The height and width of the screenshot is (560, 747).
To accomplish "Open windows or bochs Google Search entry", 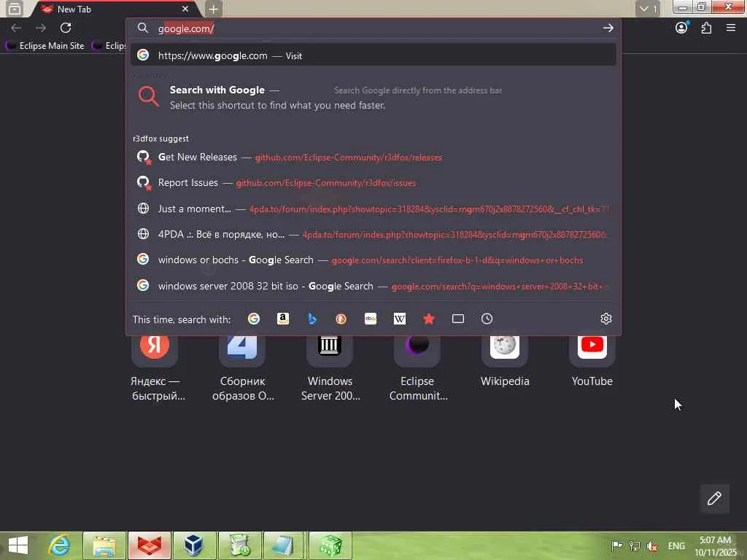I will [x=373, y=260].
